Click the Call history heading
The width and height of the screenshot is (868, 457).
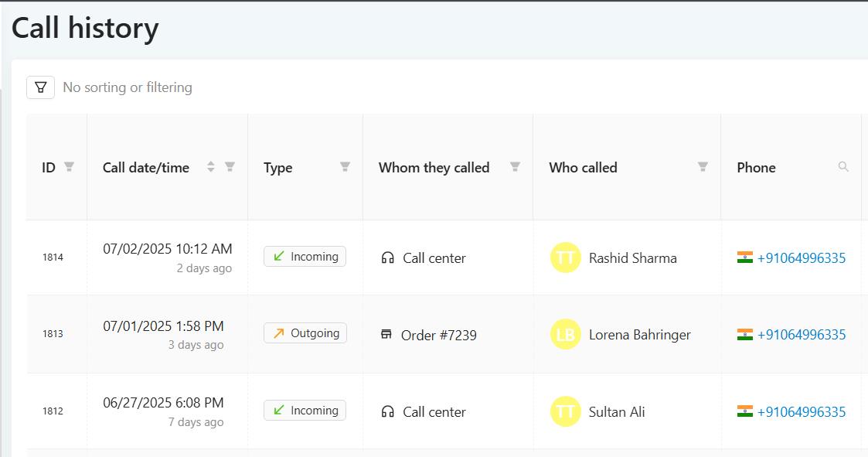[x=85, y=29]
